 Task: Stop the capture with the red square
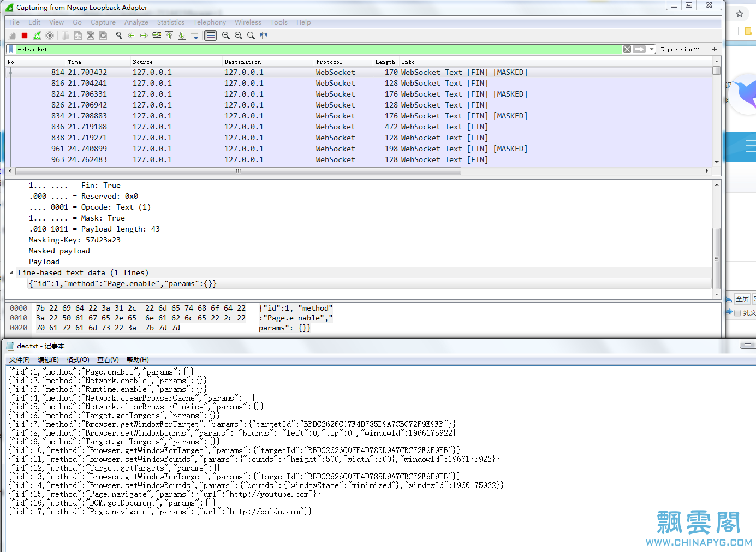click(x=25, y=35)
